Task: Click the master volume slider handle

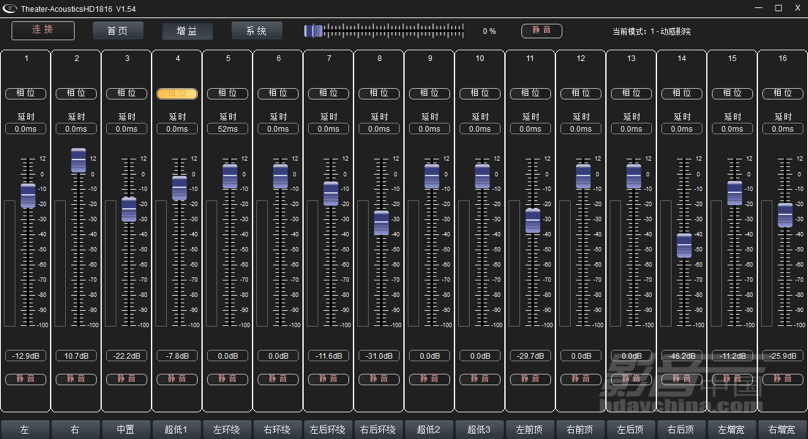Action: pos(314,31)
